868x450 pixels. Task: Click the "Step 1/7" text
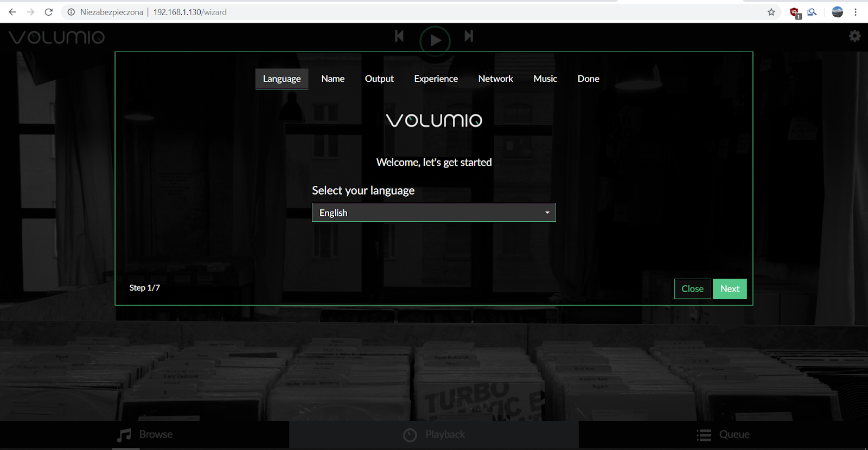145,288
